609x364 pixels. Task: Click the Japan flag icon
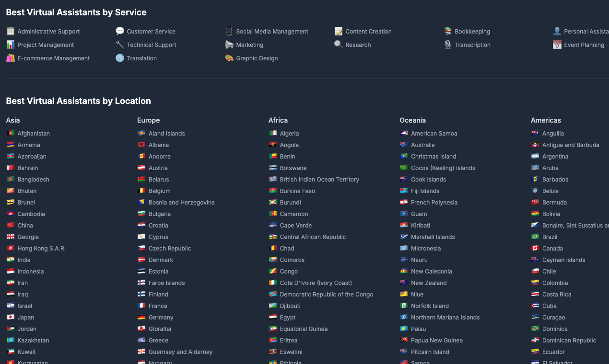(11, 317)
